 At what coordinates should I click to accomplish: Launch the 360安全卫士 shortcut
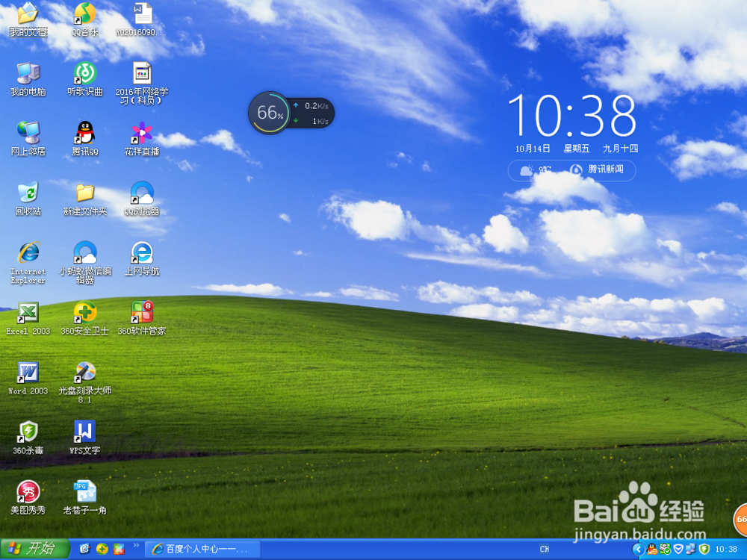[85, 319]
